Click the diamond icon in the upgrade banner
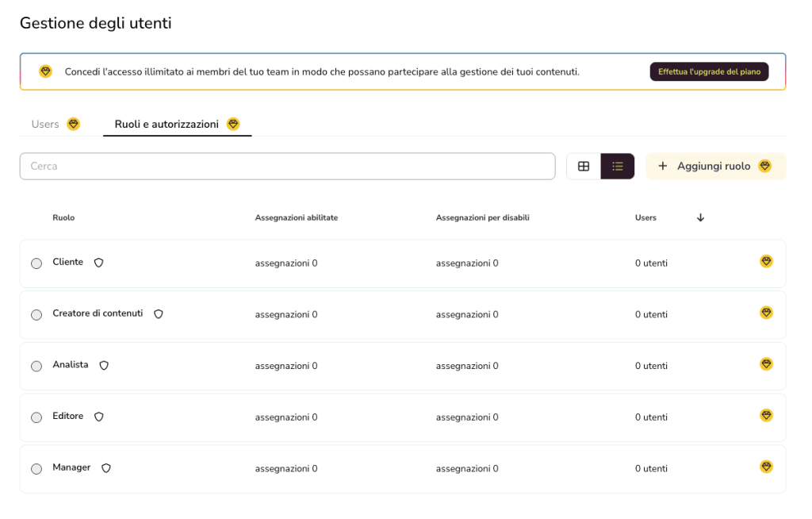812x519 pixels. point(45,71)
